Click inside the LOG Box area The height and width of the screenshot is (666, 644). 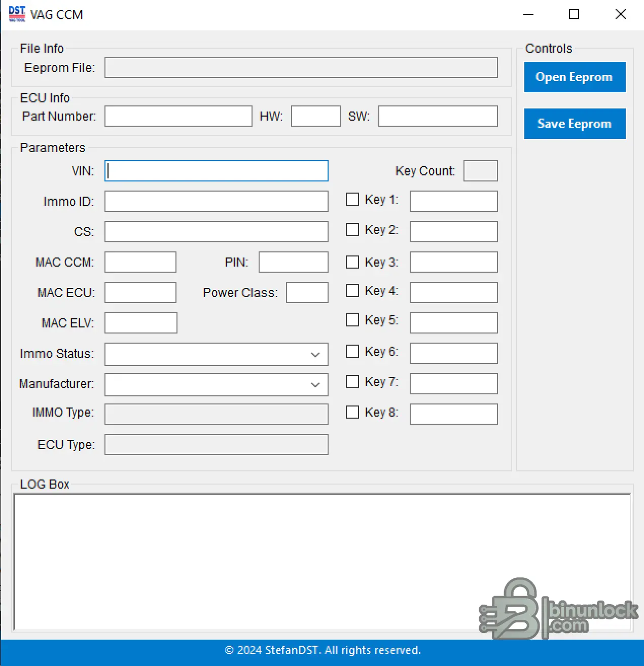(322, 562)
